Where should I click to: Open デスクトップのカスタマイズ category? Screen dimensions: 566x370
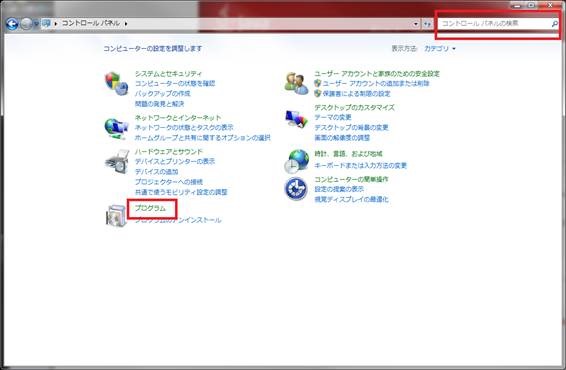click(x=354, y=108)
